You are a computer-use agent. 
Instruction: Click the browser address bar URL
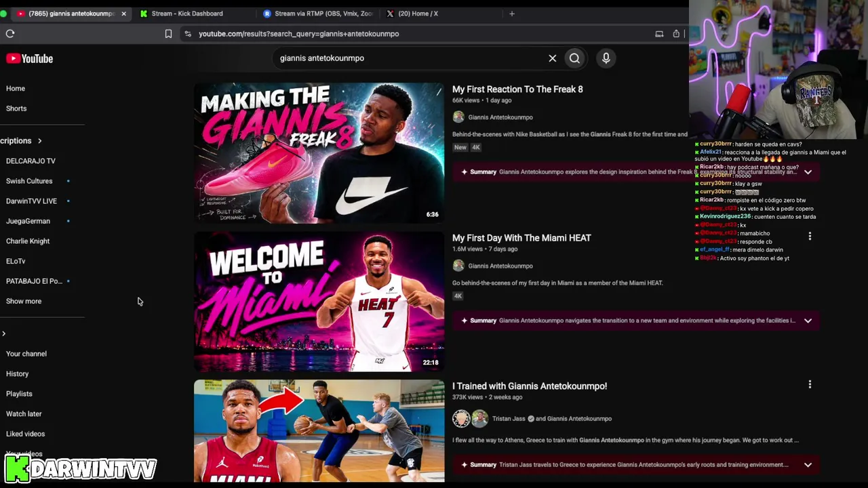(299, 34)
